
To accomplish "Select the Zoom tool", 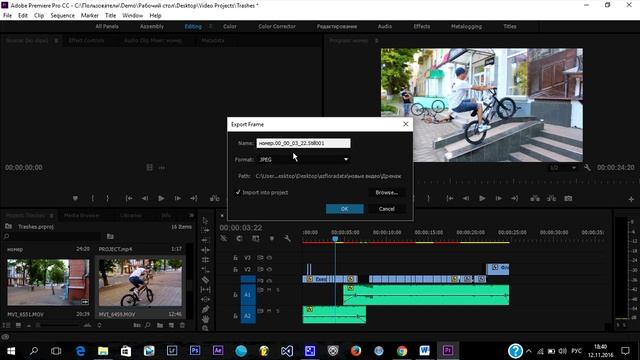I will [205, 328].
